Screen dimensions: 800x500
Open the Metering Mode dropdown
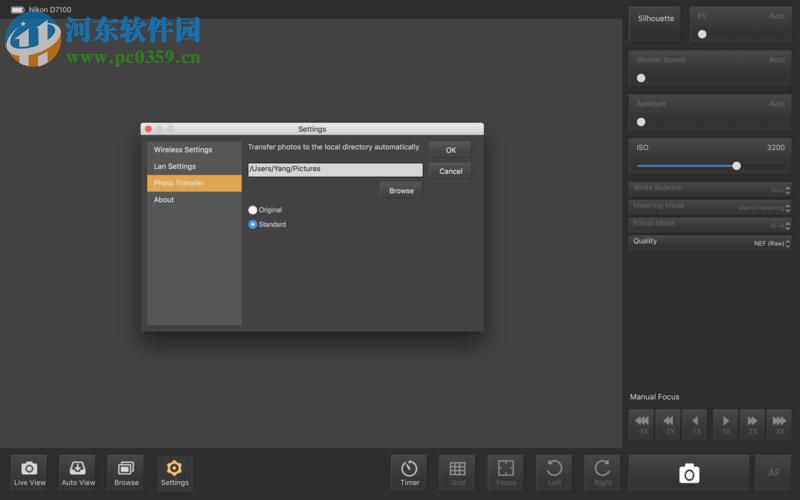(x=710, y=207)
